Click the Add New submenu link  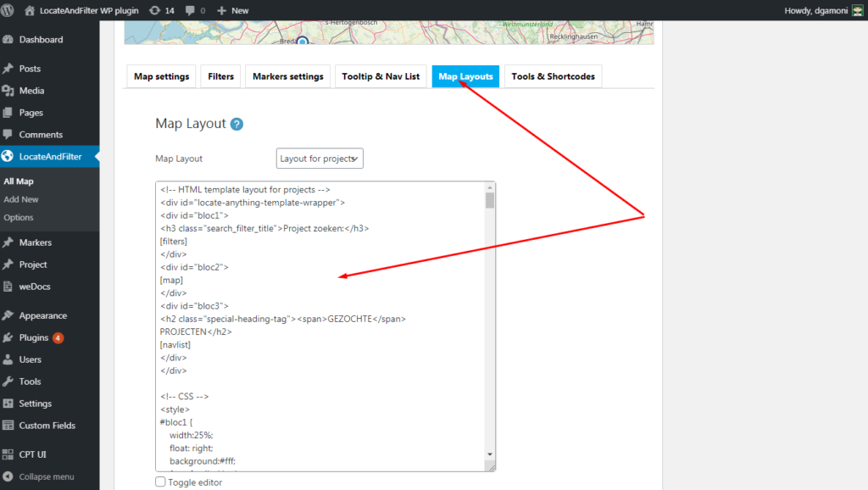pos(21,199)
